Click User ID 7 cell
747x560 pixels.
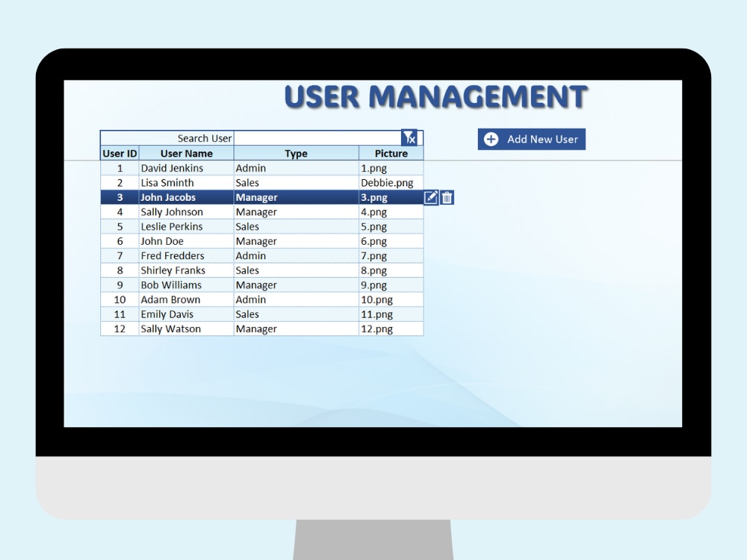pyautogui.click(x=120, y=255)
